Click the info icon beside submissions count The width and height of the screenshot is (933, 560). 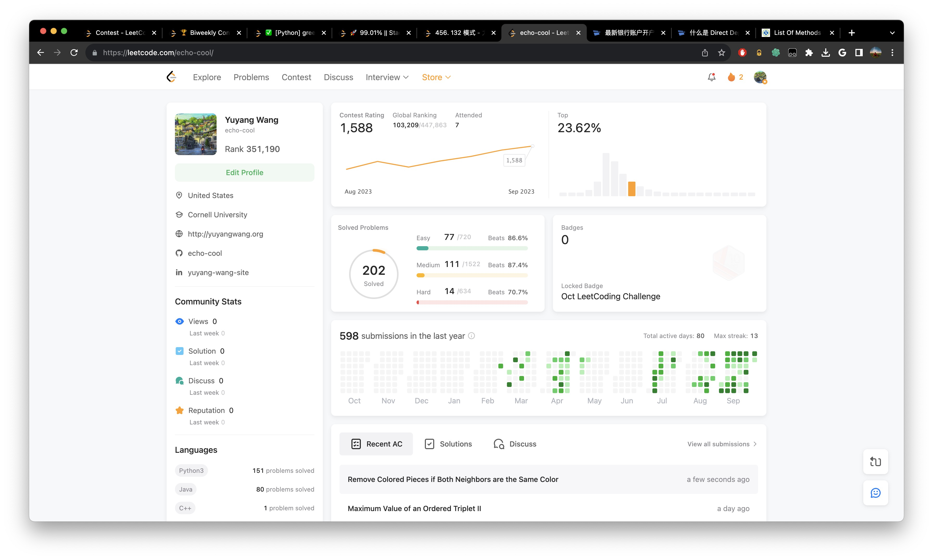471,336
